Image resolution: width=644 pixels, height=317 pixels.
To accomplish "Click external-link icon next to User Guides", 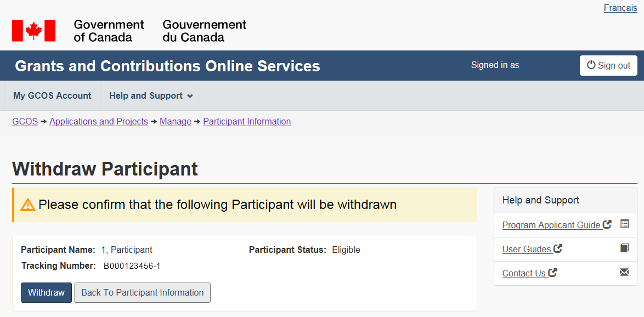I will tap(558, 248).
